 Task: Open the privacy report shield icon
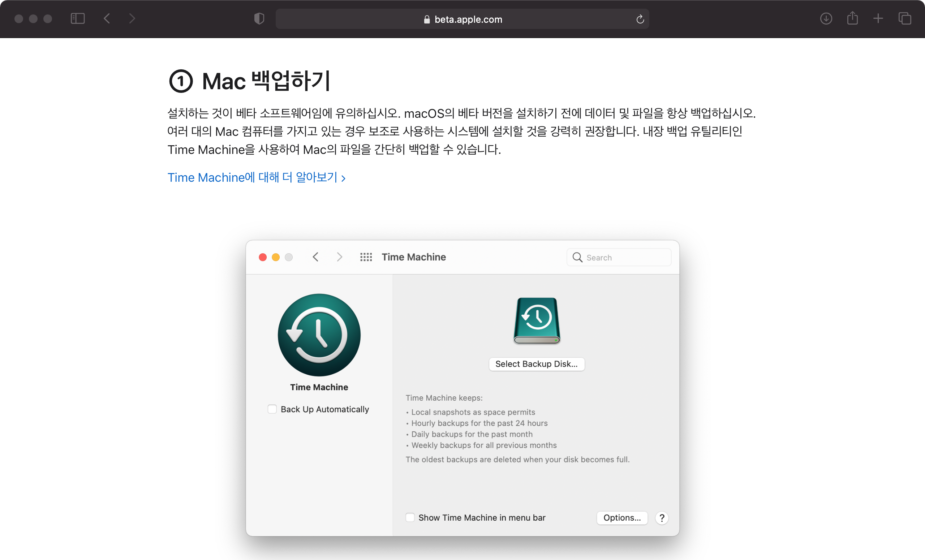tap(259, 18)
